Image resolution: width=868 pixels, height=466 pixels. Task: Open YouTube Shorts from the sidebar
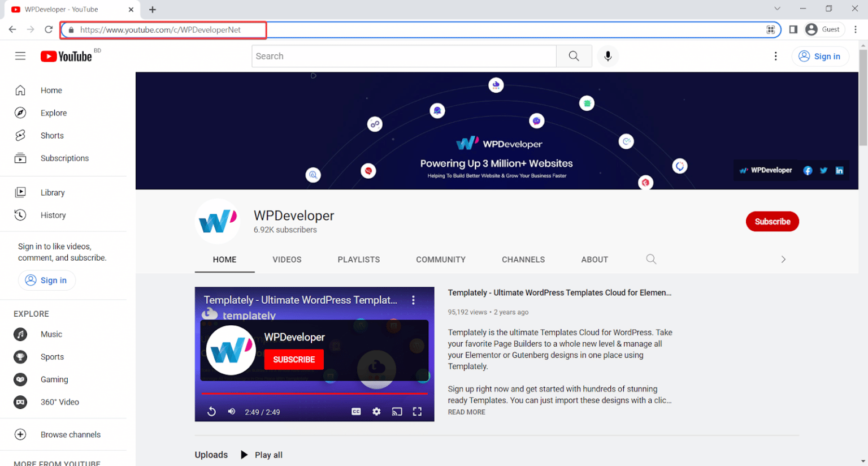(x=52, y=135)
